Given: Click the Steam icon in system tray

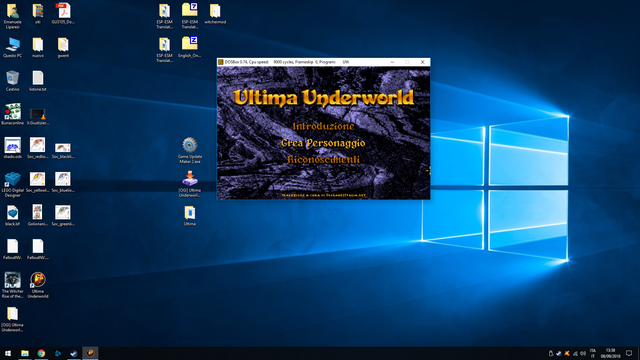Looking at the screenshot, I should (x=558, y=353).
